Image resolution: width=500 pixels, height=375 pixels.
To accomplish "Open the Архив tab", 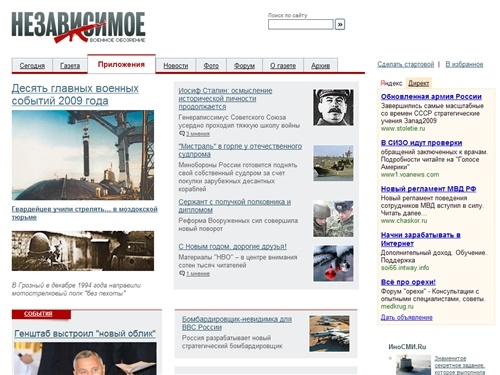I will point(320,66).
